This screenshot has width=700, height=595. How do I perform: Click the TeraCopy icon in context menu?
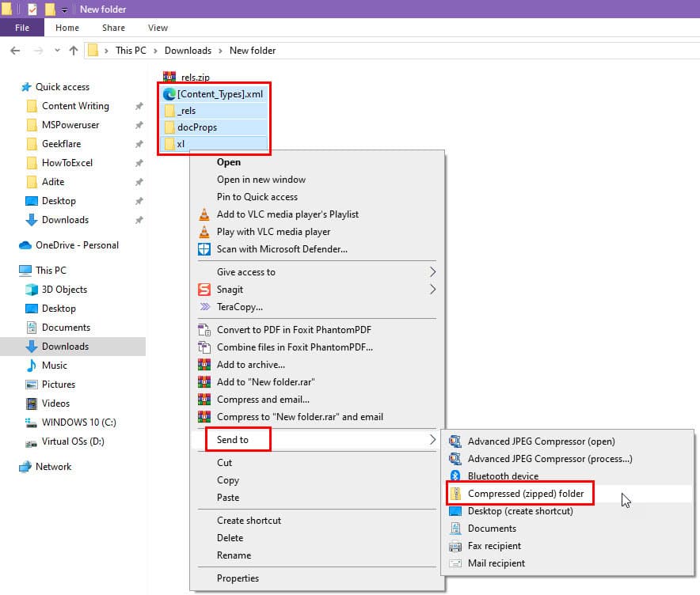pyautogui.click(x=204, y=307)
